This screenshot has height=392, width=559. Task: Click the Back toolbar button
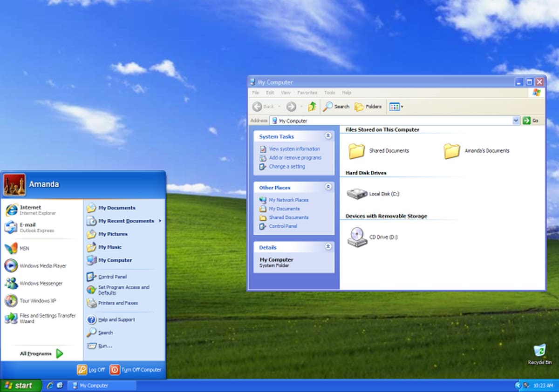point(264,107)
